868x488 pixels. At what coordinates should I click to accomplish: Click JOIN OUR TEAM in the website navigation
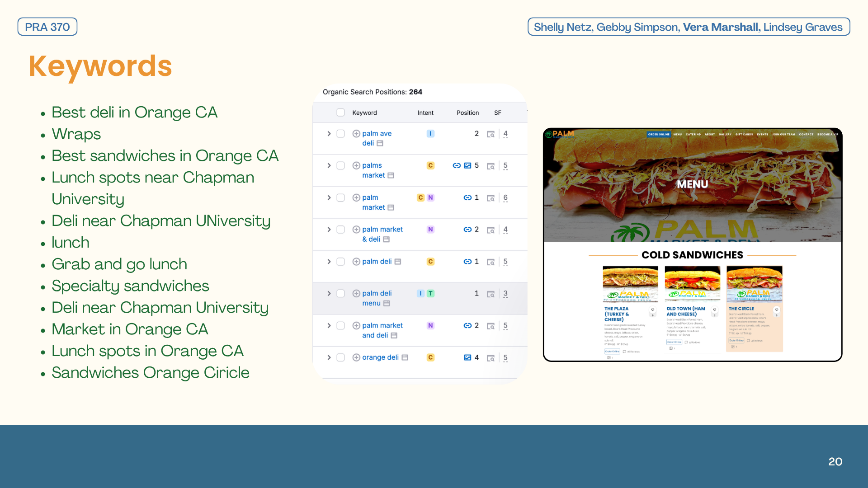click(x=783, y=134)
